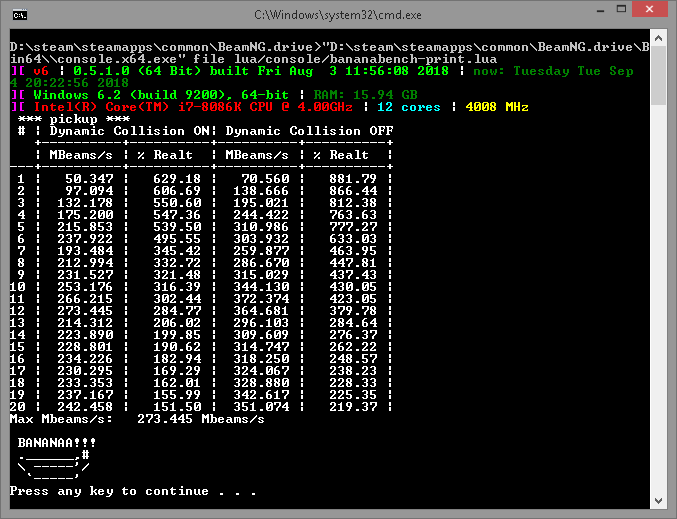Click the scrollbar down arrow
The image size is (677, 519).
[x=658, y=501]
